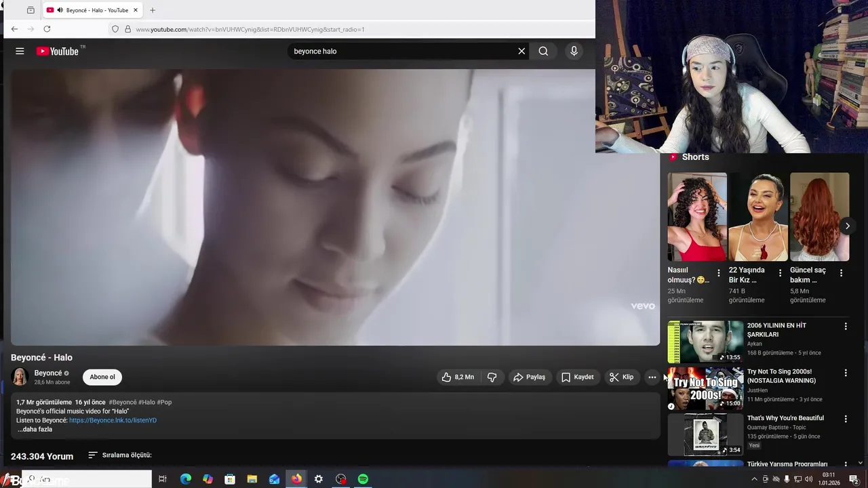The image size is (868, 488).
Task: Open options menu for 'Güncel saç bakım' short
Action: pos(841,273)
